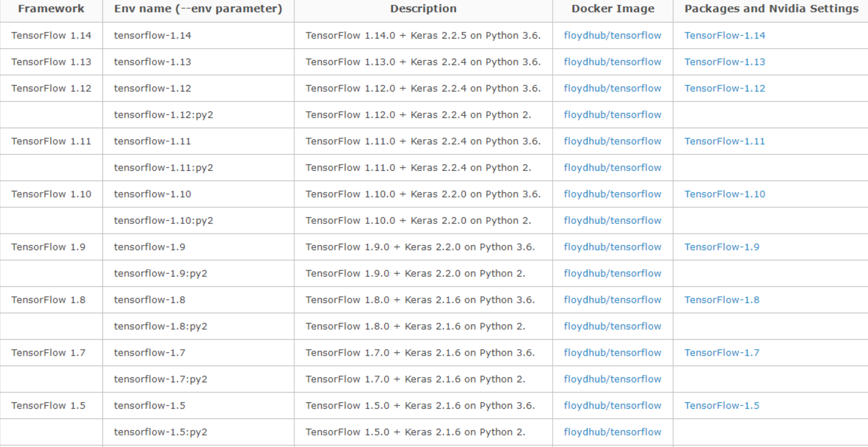
Task: Open floydhub/tensorflow link in tensorflow-1.7:py2 row
Action: click(612, 379)
